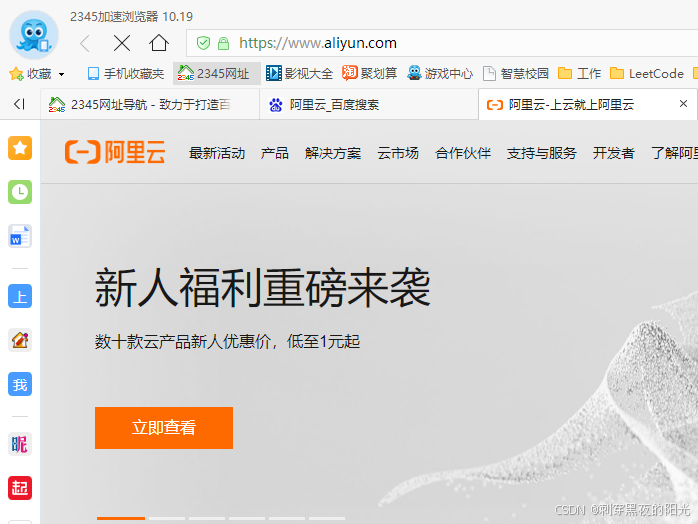698x524 pixels.
Task: Open the 支持与服务 menu
Action: (x=542, y=153)
